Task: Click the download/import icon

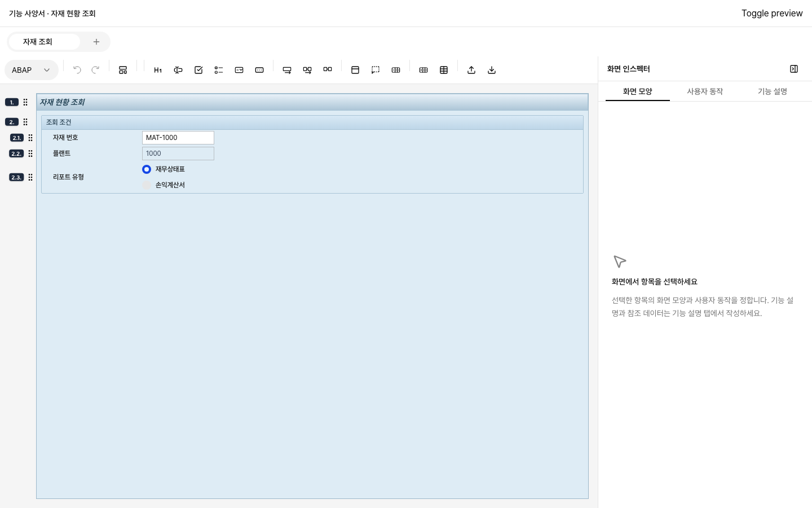Action: click(492, 70)
